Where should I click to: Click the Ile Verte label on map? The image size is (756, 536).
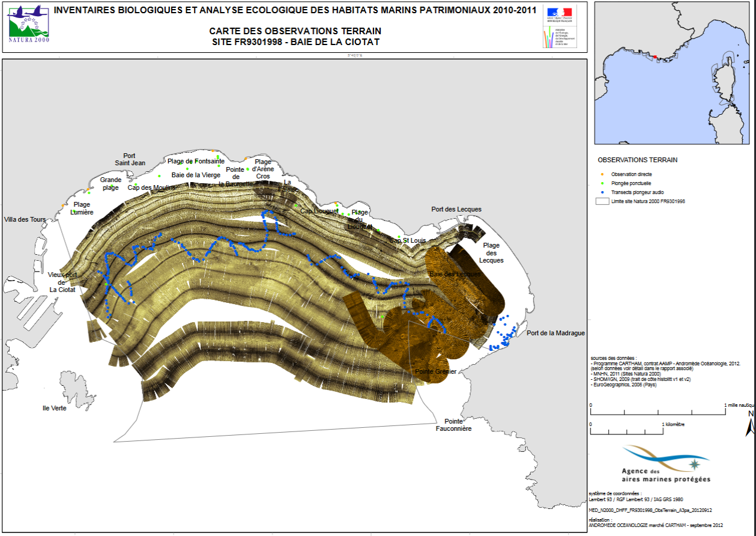tap(55, 408)
